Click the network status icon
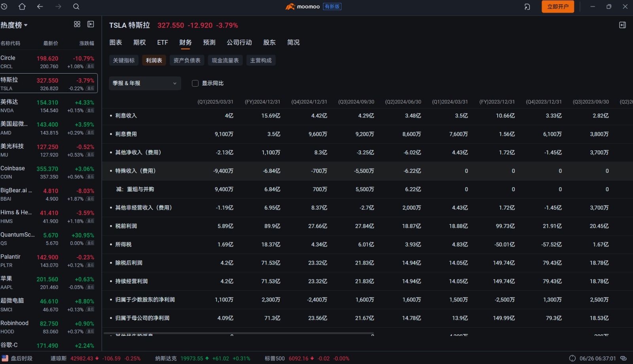 624,358
